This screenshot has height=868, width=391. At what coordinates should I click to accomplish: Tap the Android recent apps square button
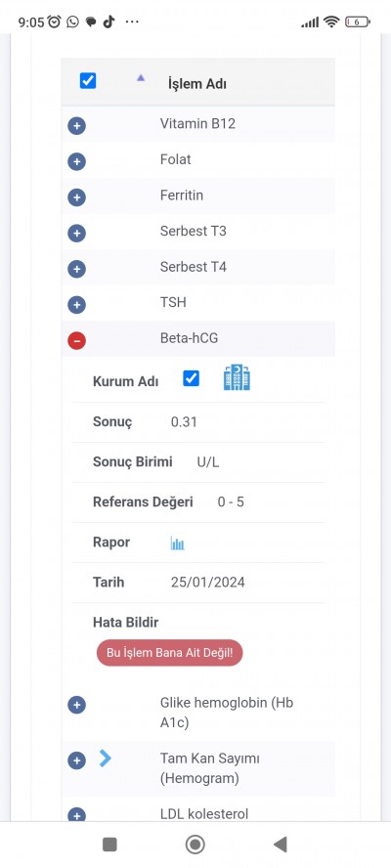tap(109, 845)
